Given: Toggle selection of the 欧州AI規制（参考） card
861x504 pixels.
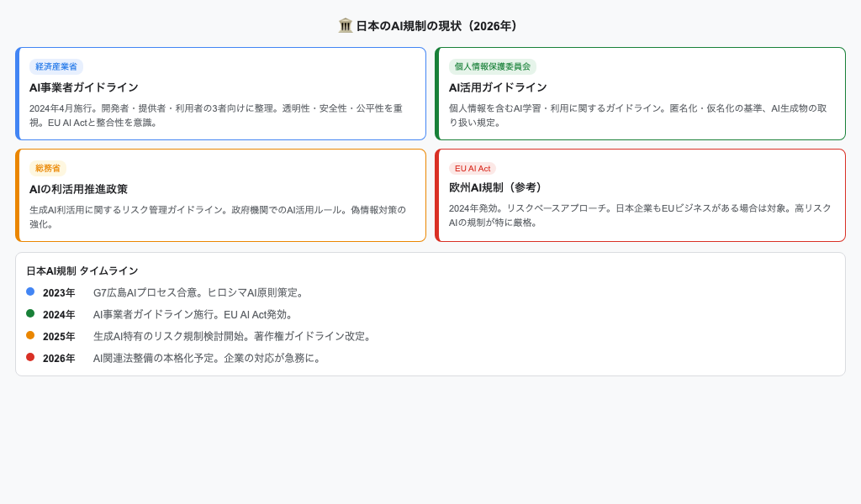Looking at the screenshot, I should tap(641, 195).
